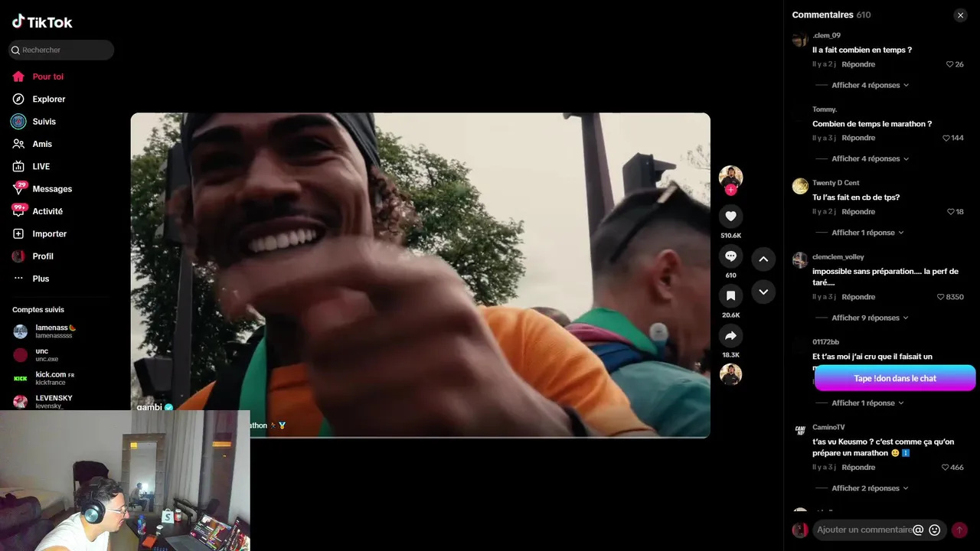Reply to CaminoTV's comment
The image size is (980, 551).
858,467
